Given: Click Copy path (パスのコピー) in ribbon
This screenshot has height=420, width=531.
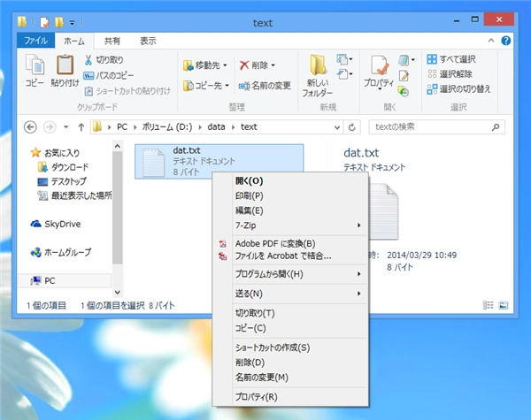Looking at the screenshot, I should coord(108,75).
